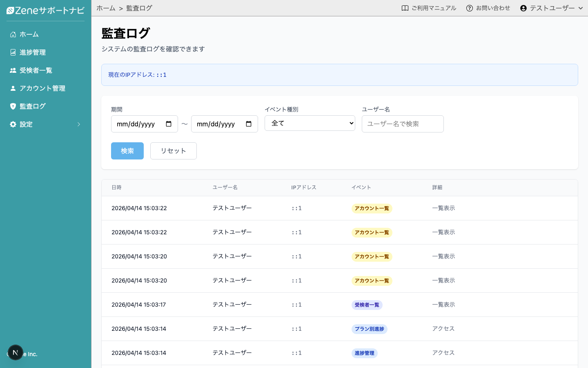This screenshot has width=588, height=368.
Task: Click the manual book icon
Action: [x=405, y=8]
